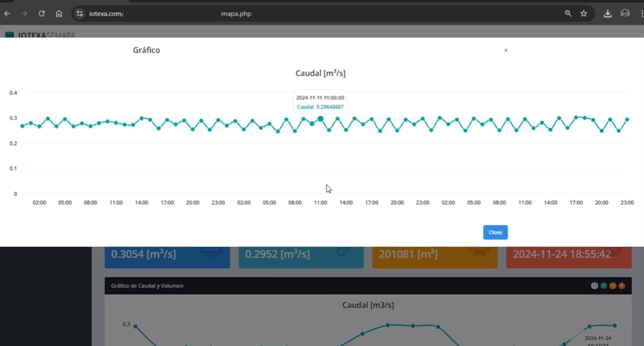644x346 pixels.
Task: Bookmark this page with the star icon
Action: (584, 14)
